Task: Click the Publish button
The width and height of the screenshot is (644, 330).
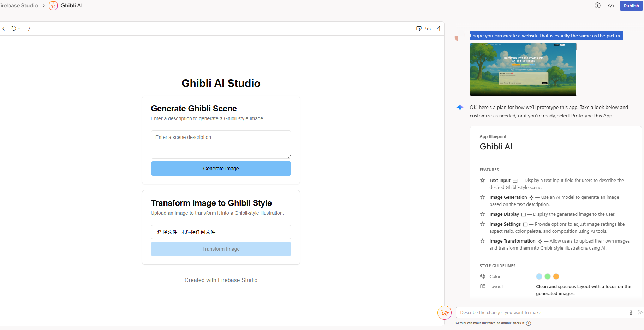Action: point(631,6)
